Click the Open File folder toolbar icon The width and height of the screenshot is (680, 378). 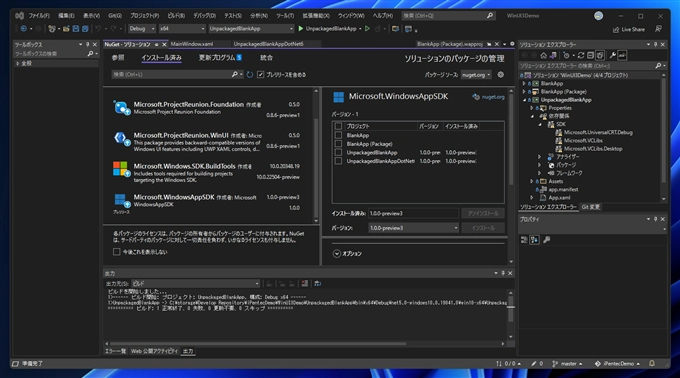(66, 29)
